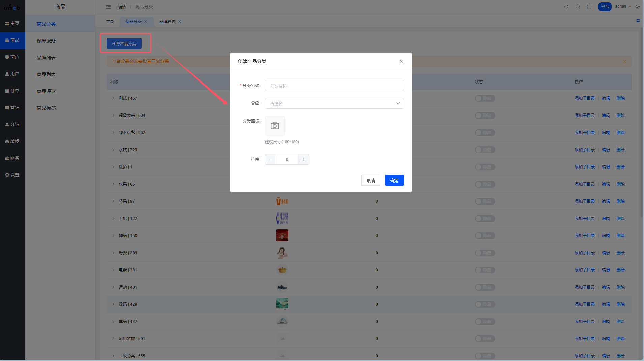The width and height of the screenshot is (644, 361).
Task: Click the refresh icon in top bar
Action: tap(566, 7)
